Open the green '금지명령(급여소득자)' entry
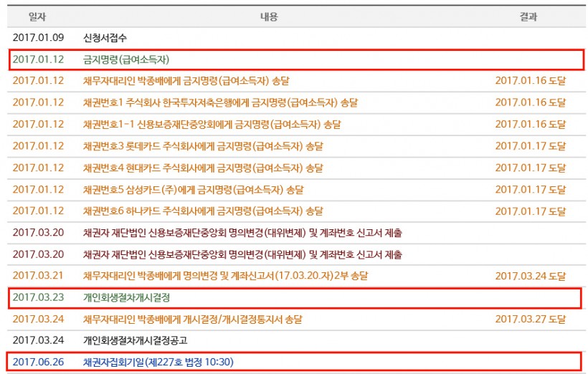 point(126,59)
